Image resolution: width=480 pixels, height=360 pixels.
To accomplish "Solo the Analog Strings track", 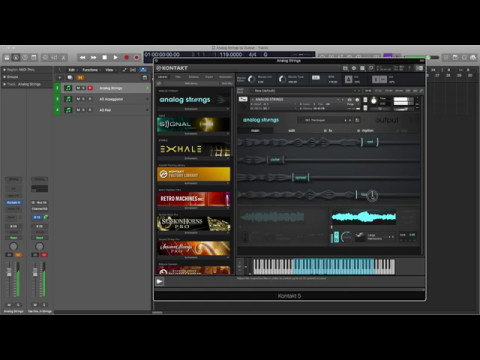I will coord(84,88).
